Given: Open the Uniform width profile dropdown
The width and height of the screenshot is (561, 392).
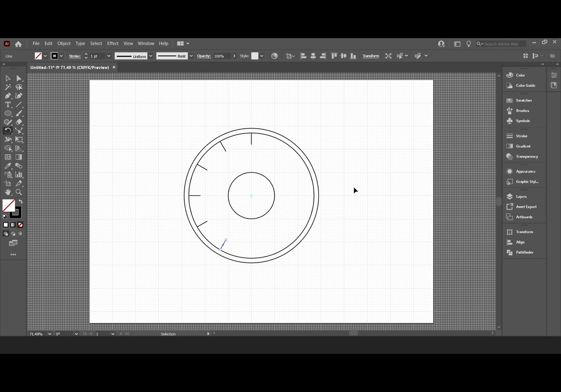Looking at the screenshot, I should [x=151, y=56].
